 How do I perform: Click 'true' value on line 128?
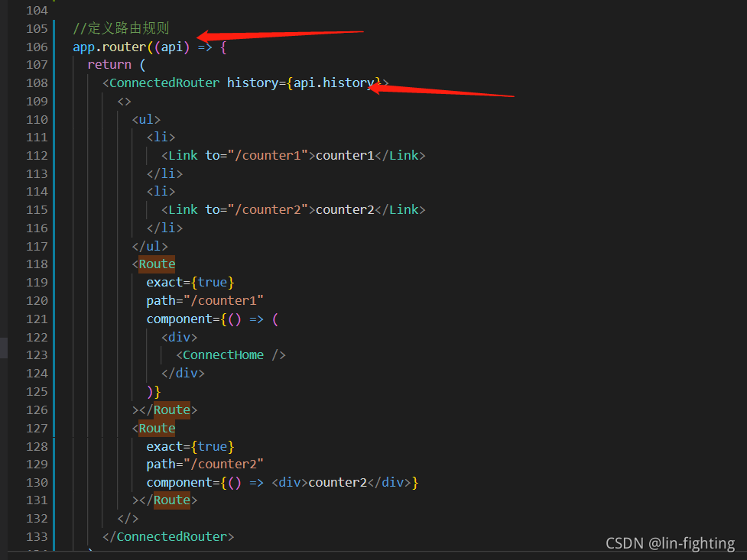pos(213,447)
